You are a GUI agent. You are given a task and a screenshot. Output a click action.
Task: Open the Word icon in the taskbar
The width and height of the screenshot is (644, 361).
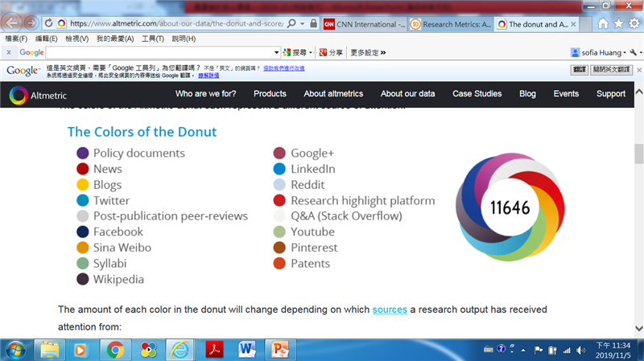point(248,350)
